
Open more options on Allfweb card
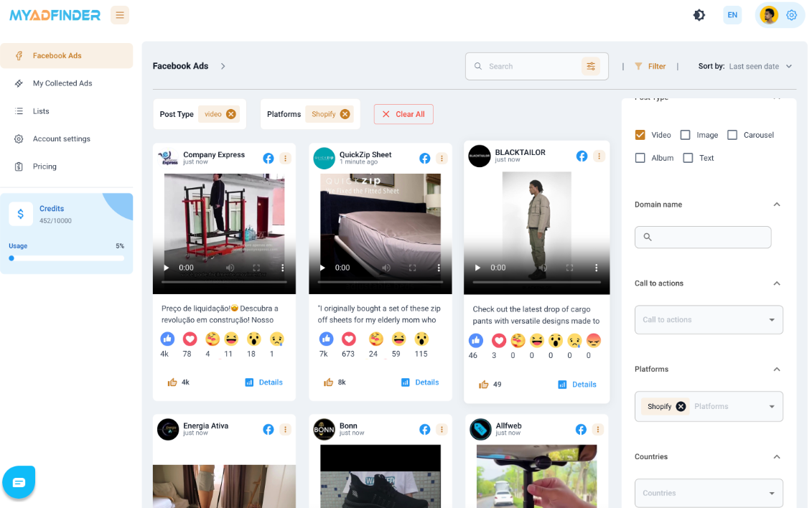point(598,429)
